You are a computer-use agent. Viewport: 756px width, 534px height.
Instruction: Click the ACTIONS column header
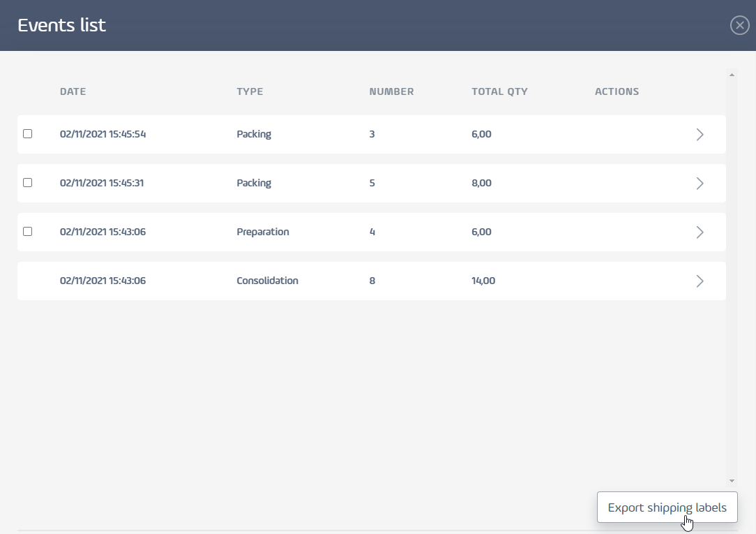click(x=617, y=91)
